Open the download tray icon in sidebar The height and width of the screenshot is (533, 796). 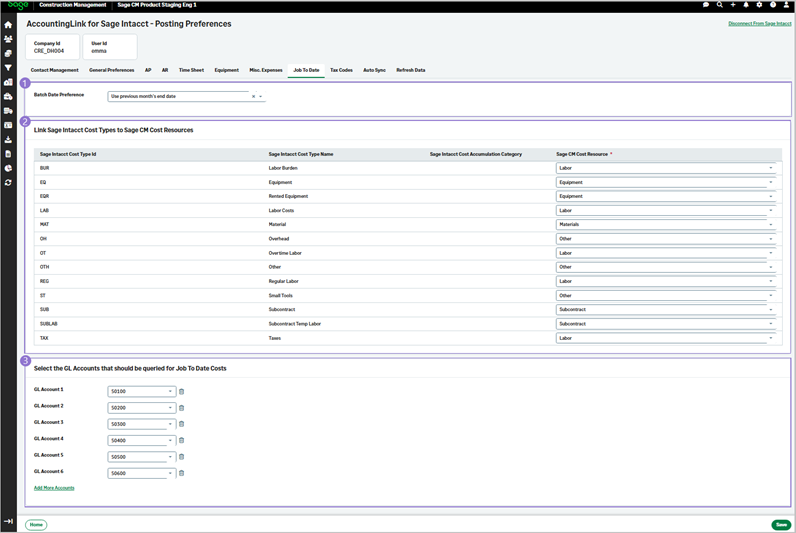(8, 140)
